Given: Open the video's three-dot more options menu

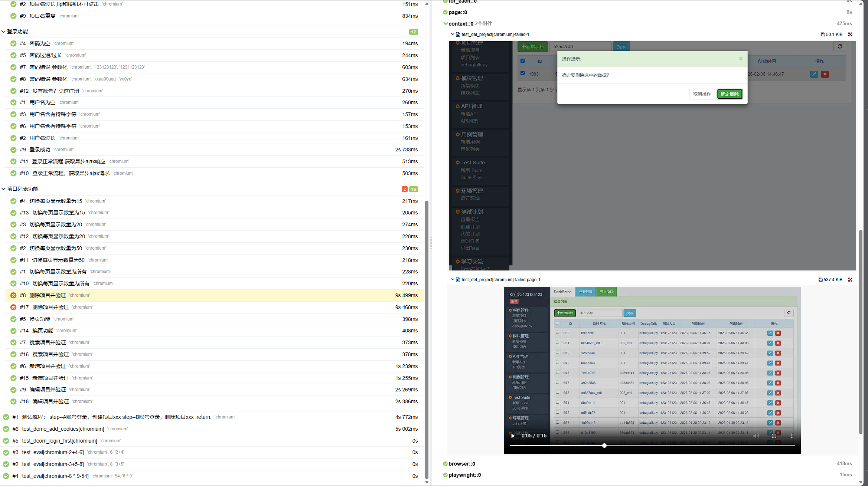Looking at the screenshot, I should [792, 436].
